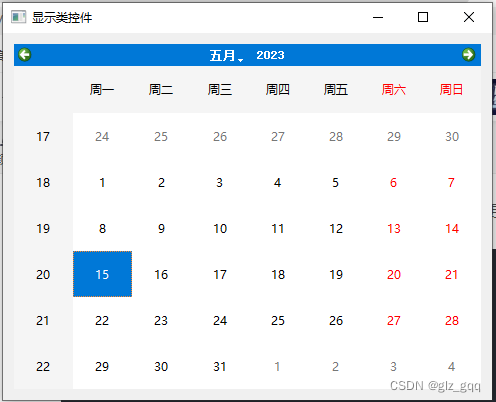Click week number 22 in left column
496x402 pixels.
click(43, 366)
